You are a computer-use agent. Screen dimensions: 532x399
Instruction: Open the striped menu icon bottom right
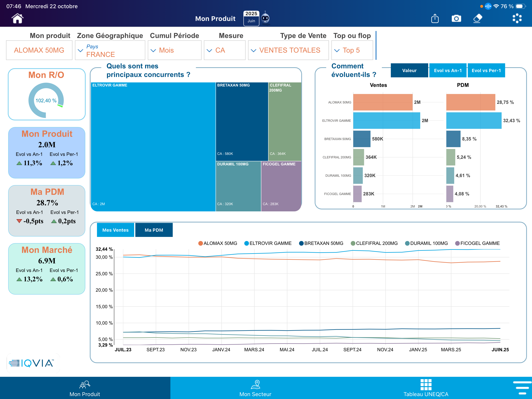coord(522,388)
